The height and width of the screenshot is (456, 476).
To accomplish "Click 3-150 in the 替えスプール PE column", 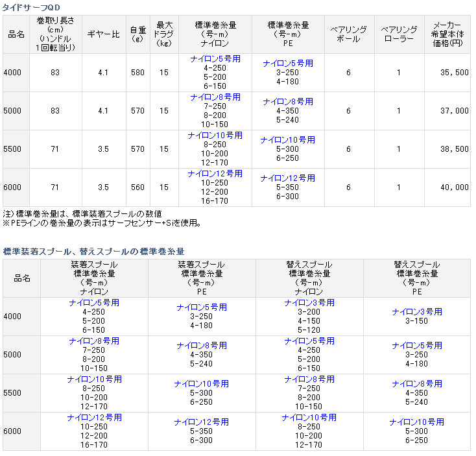I will coord(416,321).
